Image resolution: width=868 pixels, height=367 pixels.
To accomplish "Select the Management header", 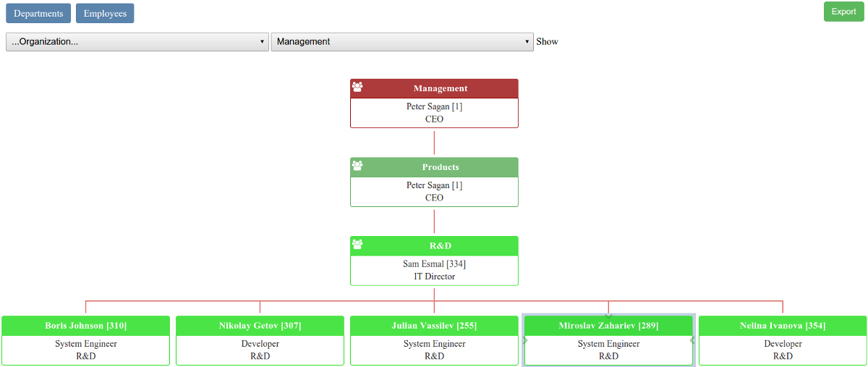I will (434, 88).
